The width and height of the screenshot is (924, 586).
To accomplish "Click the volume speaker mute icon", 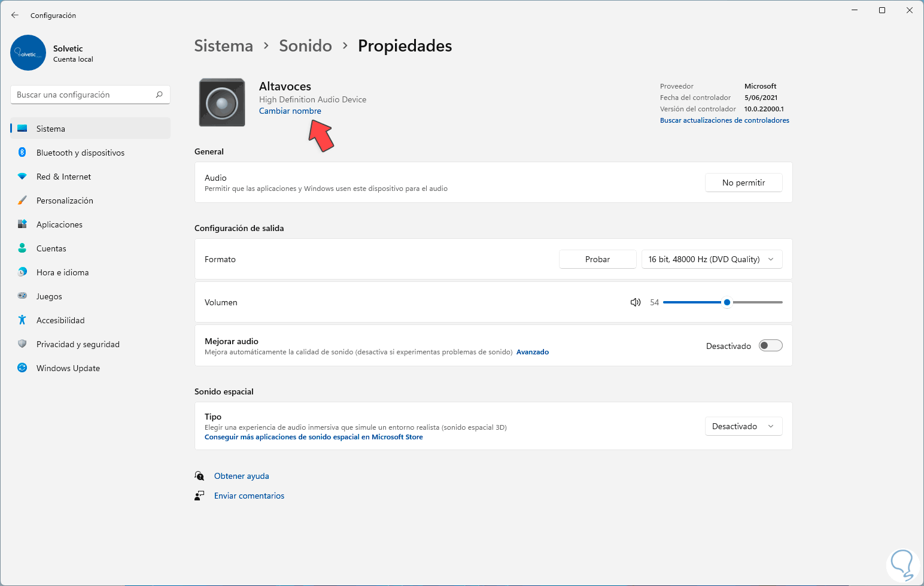I will 636,302.
